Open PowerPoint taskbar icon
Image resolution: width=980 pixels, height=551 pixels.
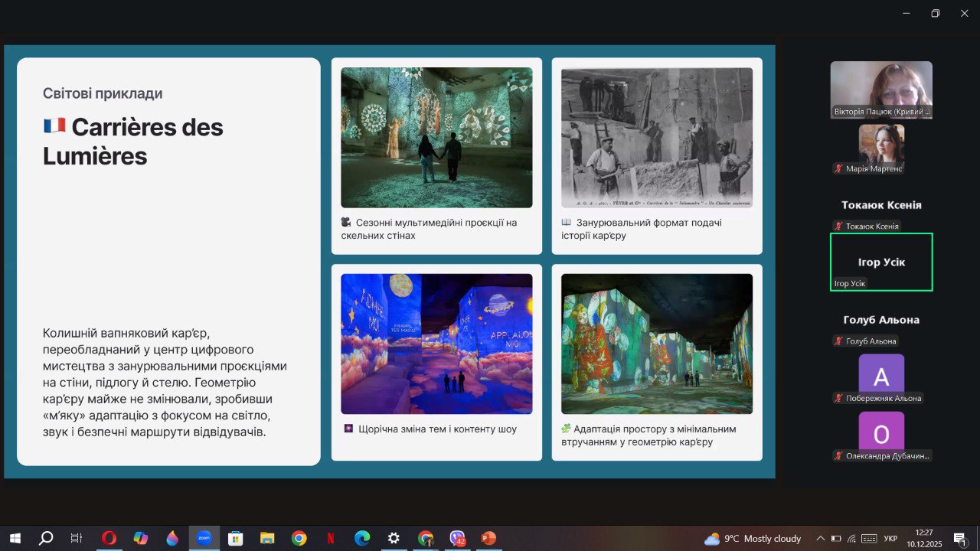(x=488, y=538)
